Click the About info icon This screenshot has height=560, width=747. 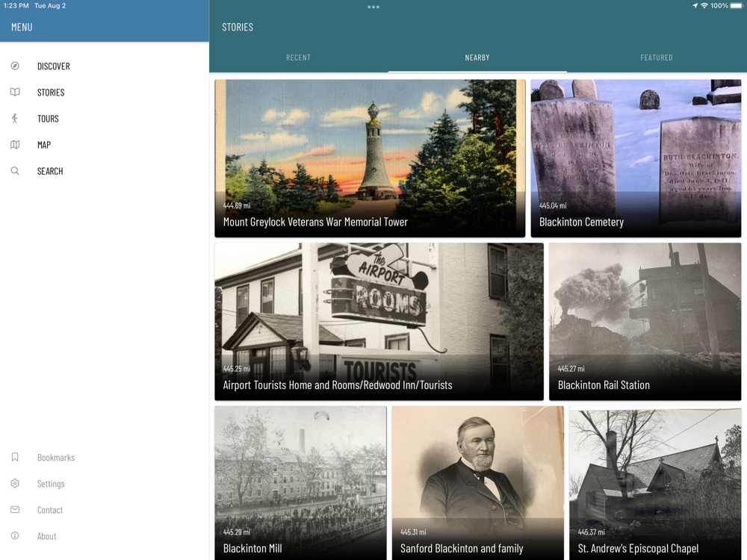[x=15, y=535]
